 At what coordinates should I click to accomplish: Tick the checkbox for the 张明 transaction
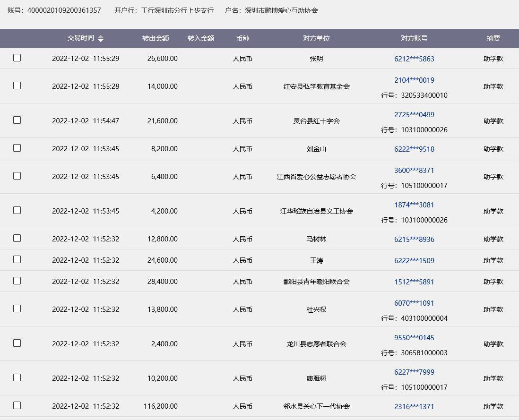[17, 58]
